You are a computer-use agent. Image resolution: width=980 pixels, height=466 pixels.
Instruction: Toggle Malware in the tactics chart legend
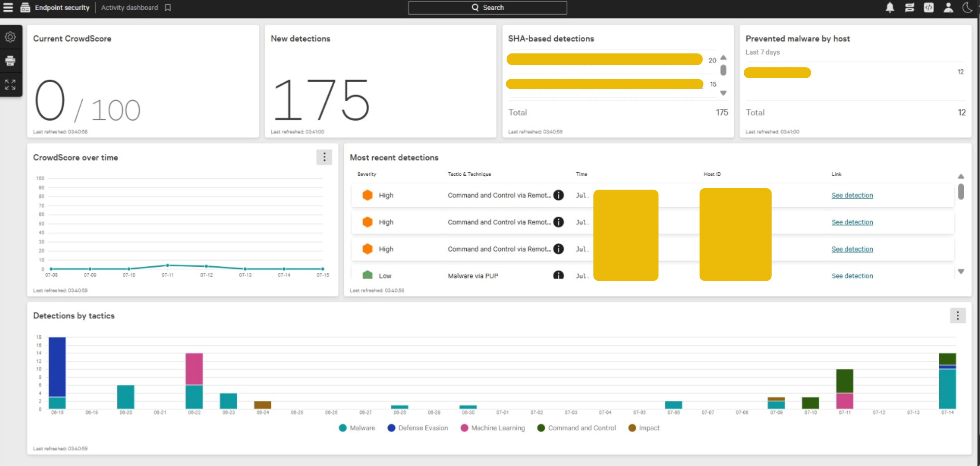[357, 428]
